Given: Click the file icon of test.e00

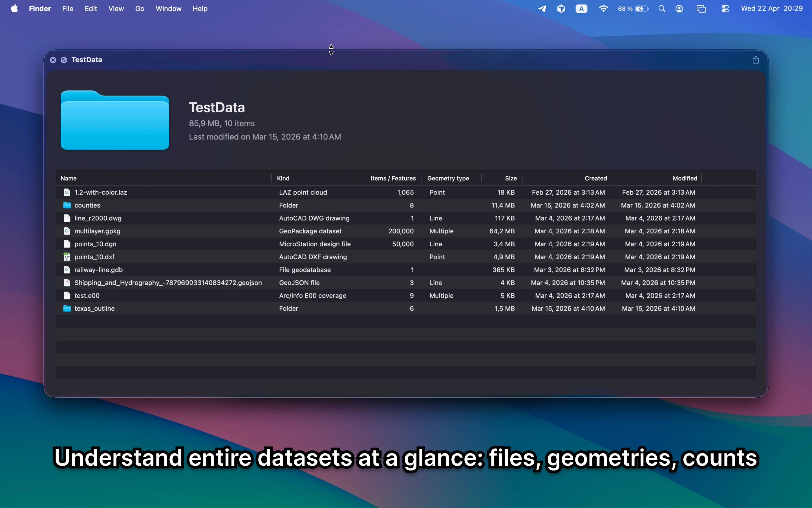Looking at the screenshot, I should click(x=67, y=295).
